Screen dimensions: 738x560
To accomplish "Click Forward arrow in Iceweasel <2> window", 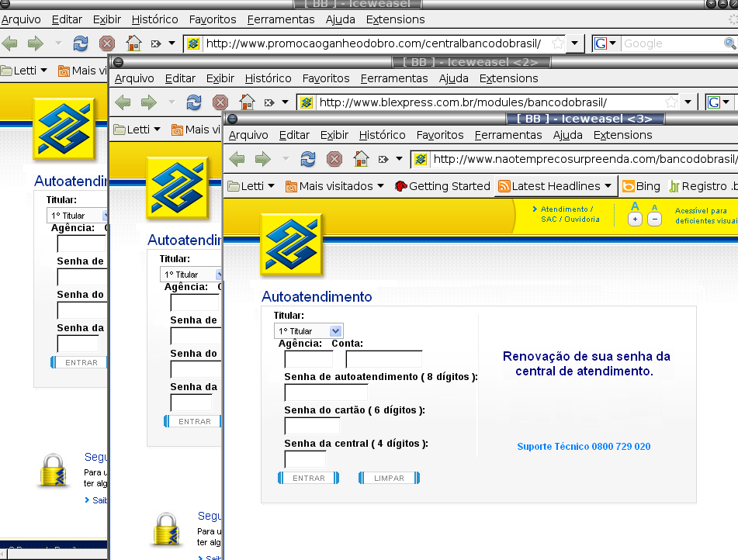I will [x=149, y=102].
